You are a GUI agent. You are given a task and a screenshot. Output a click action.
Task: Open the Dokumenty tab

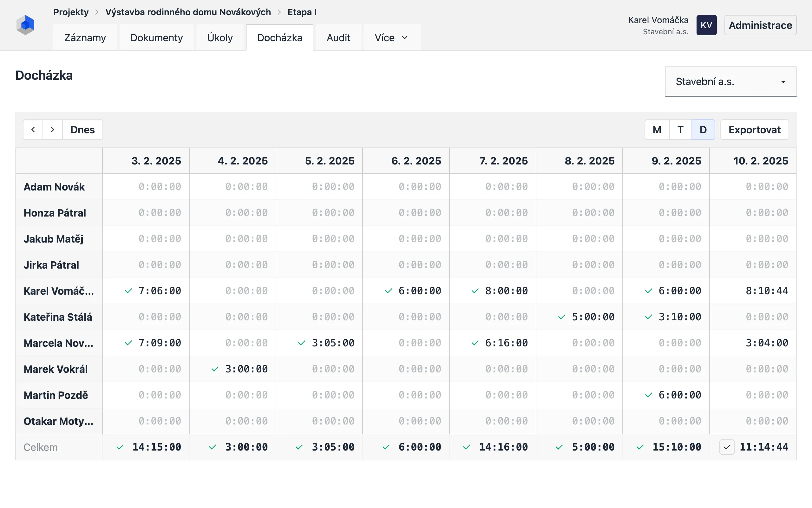pos(156,38)
